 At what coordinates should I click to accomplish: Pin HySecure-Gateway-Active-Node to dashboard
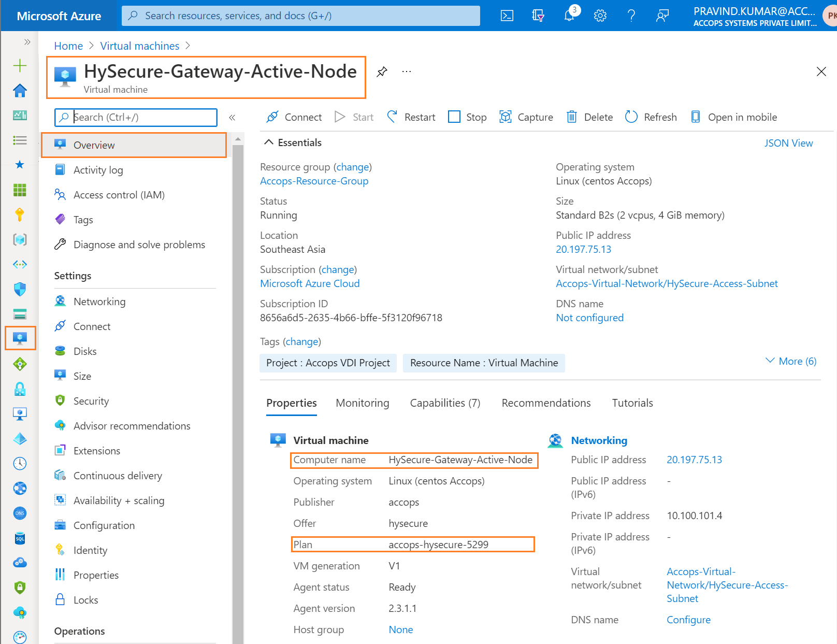coord(382,71)
